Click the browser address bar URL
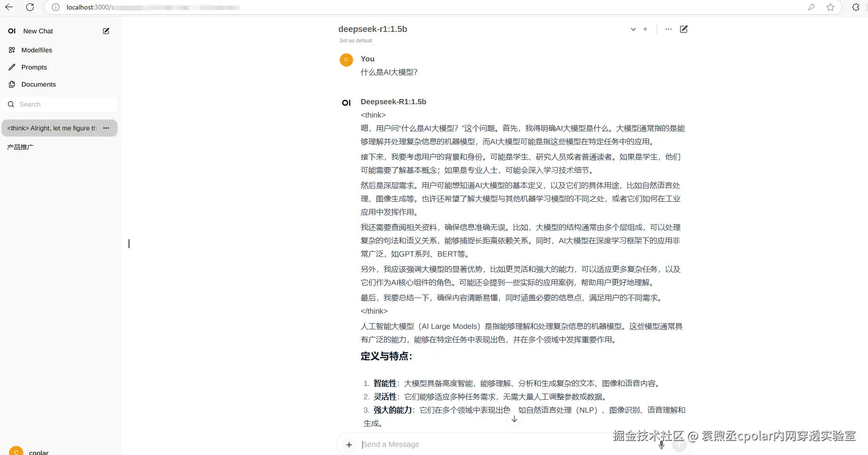Viewport: 868px width, 455px height. pyautogui.click(x=152, y=7)
